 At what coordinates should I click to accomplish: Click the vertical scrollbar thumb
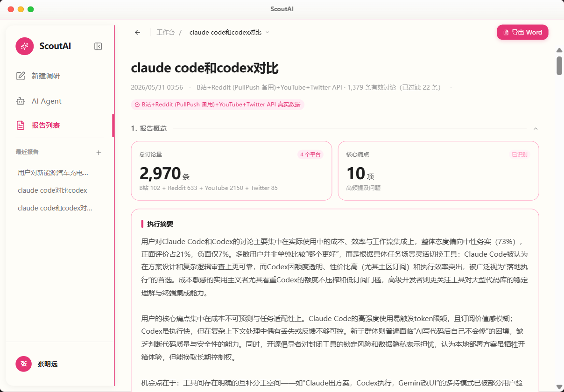pyautogui.click(x=559, y=65)
